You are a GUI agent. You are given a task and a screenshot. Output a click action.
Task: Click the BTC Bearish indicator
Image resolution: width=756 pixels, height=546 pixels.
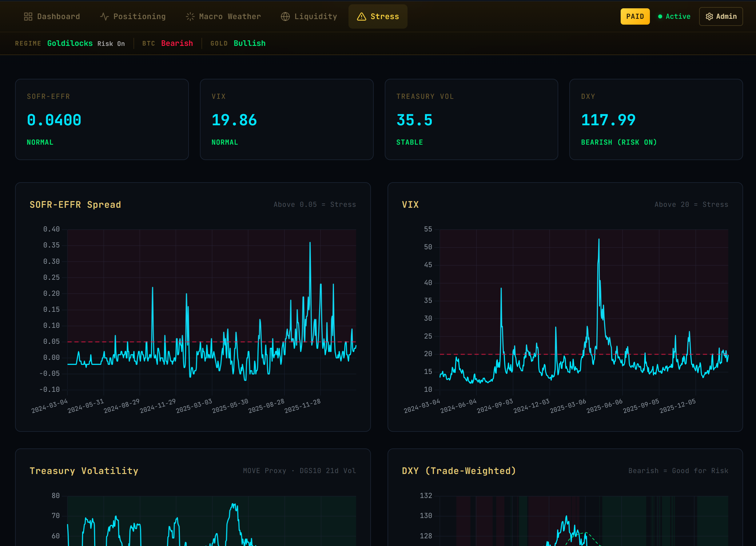click(x=177, y=43)
